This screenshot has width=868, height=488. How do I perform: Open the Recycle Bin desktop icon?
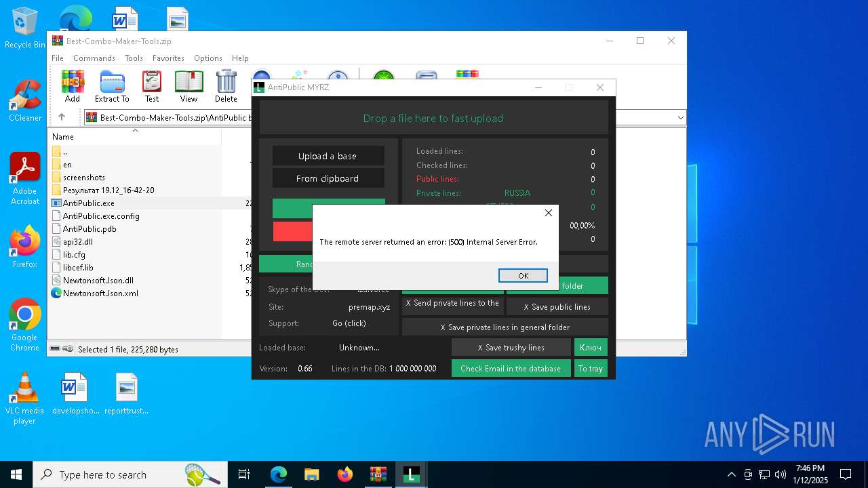[x=25, y=28]
